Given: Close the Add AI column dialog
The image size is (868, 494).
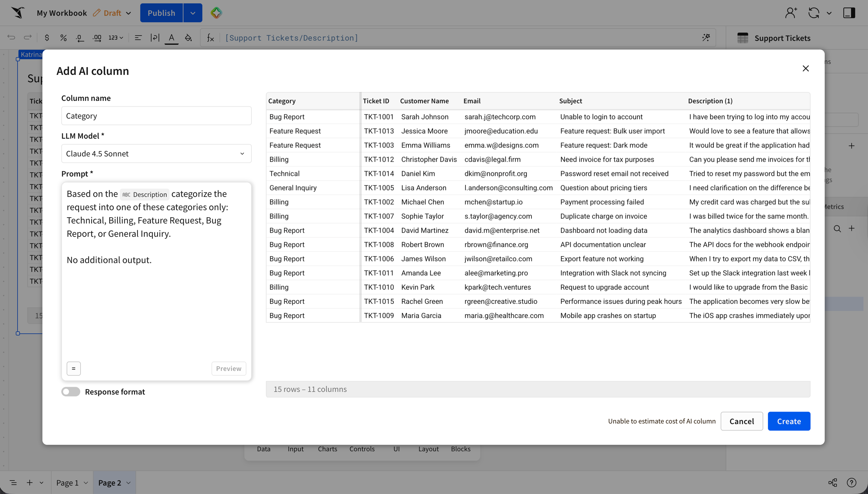Looking at the screenshot, I should 806,68.
